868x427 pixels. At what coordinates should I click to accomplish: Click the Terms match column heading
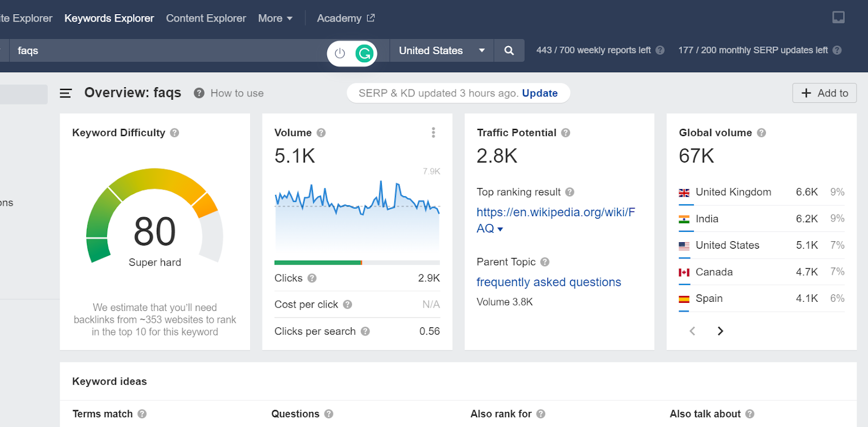coord(103,414)
